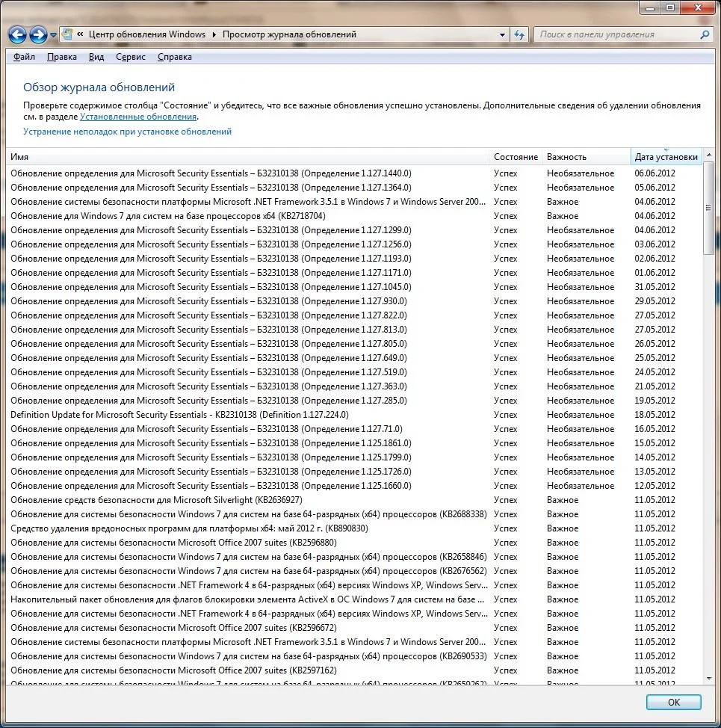Select update with definition 1.127.1364.0

[x=354, y=188]
